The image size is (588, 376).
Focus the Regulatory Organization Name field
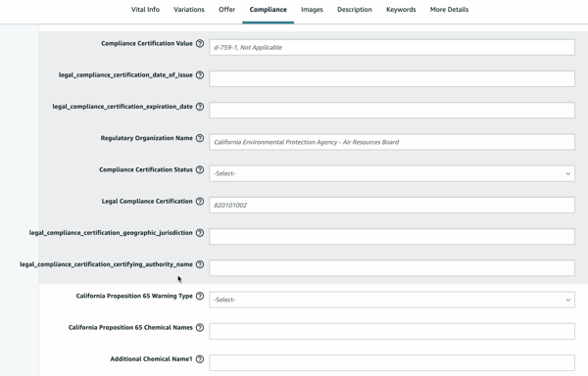click(x=392, y=142)
